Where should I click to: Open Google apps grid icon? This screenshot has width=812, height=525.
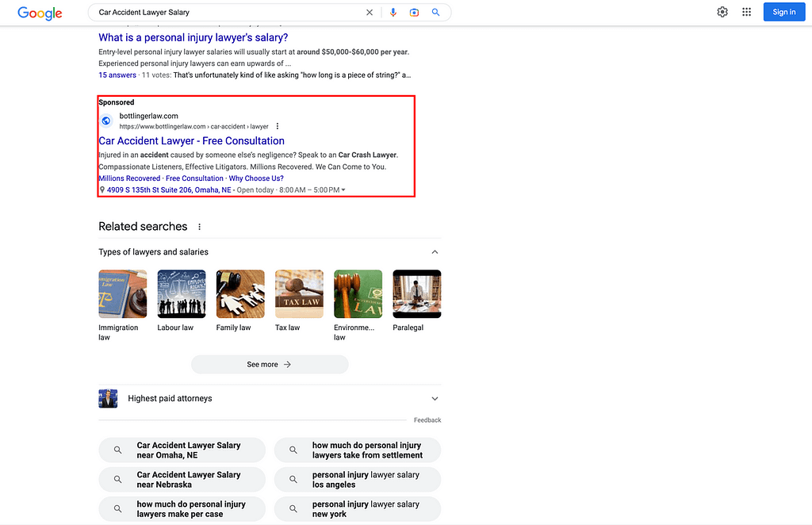pos(746,12)
